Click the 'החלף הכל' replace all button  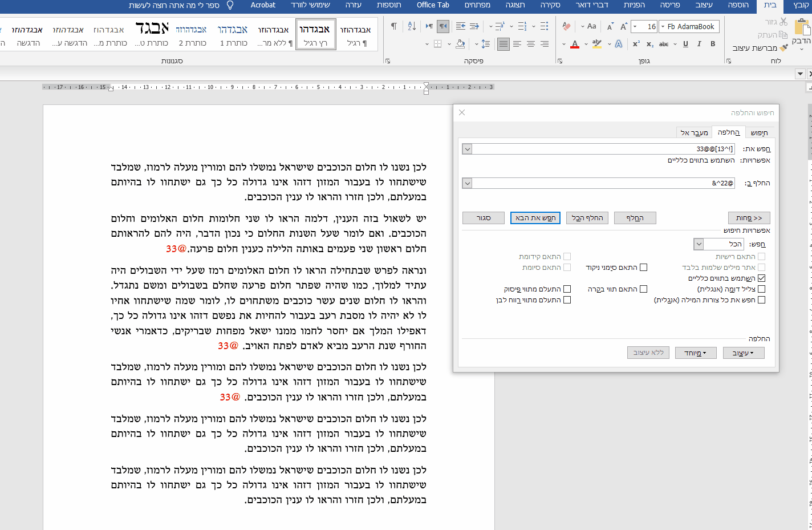[587, 218]
